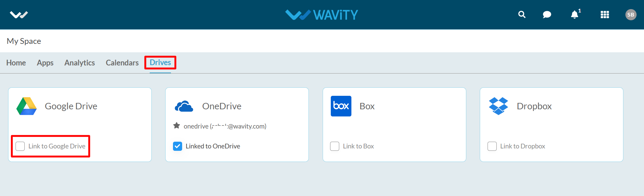Select the Drives tab
Viewport: 644px width, 196px height.
click(x=160, y=62)
